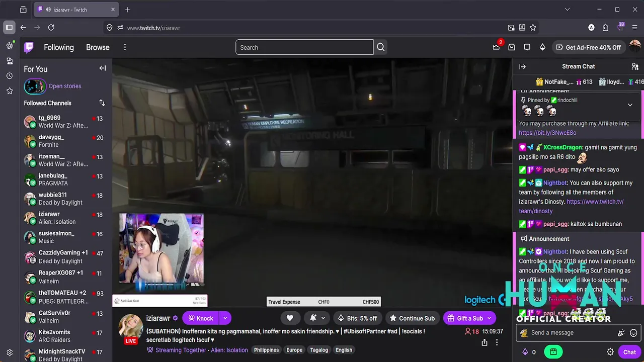This screenshot has height=362, width=644.
Task: Open the chat Community people icon
Action: pyautogui.click(x=635, y=66)
